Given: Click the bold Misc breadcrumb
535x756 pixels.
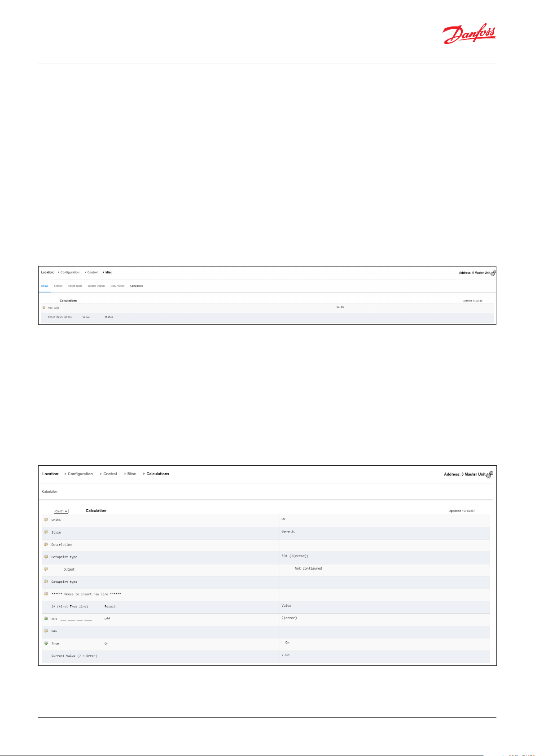Looking at the screenshot, I should [109, 272].
